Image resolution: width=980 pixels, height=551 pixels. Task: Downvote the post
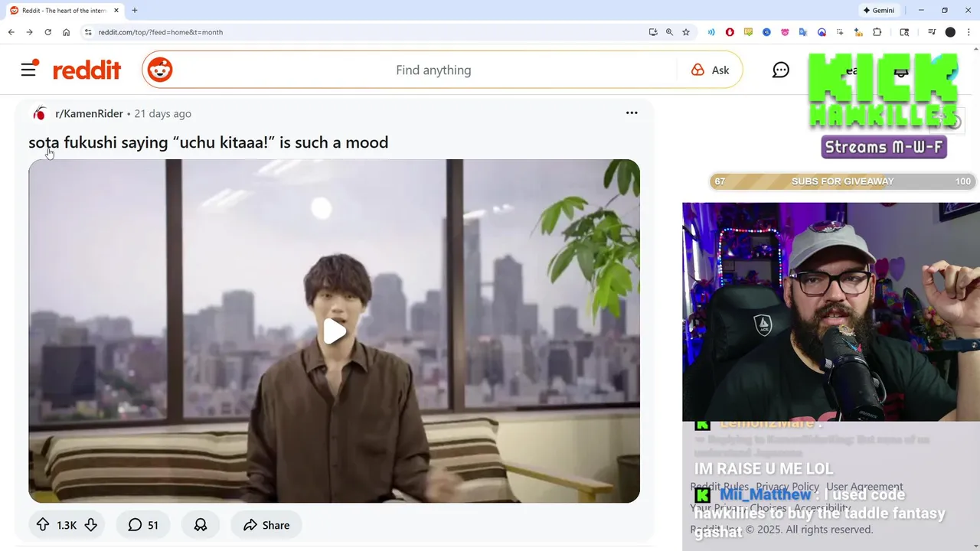pos(90,525)
